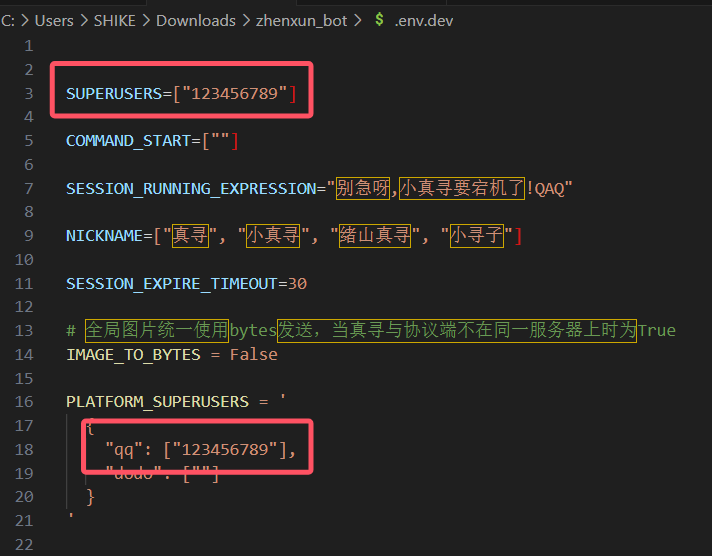The image size is (712, 556).
Task: Click the green comment on line 13
Action: 370,331
